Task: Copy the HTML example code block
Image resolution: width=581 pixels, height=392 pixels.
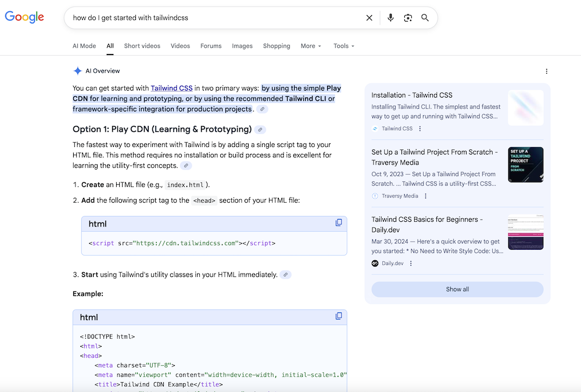Action: coord(339,317)
